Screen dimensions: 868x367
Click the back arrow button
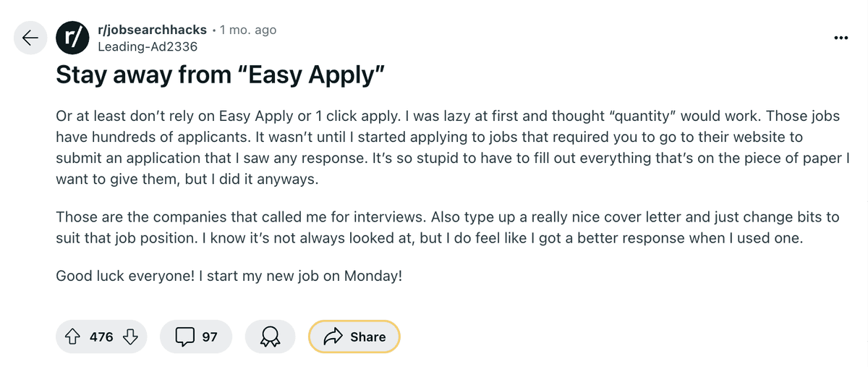pyautogui.click(x=31, y=38)
